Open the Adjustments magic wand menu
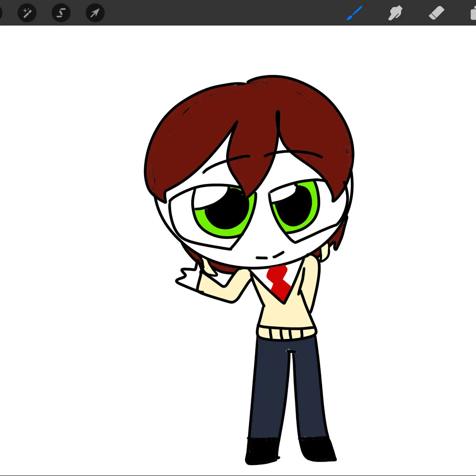The image size is (476, 476). pyautogui.click(x=27, y=13)
